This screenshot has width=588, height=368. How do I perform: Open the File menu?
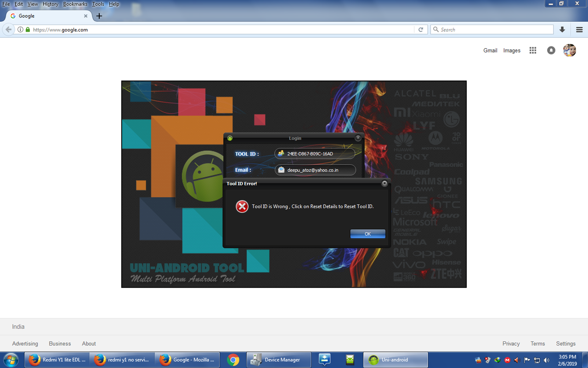(x=6, y=4)
